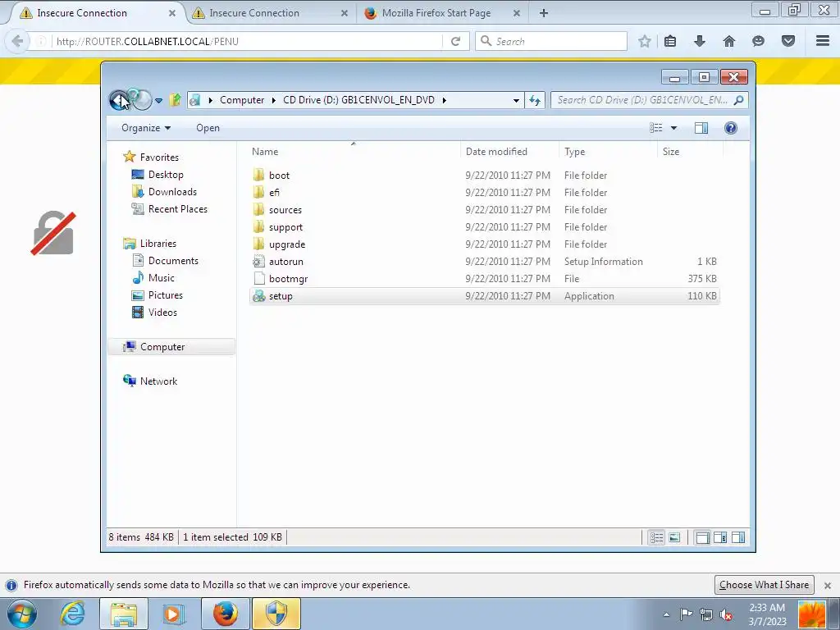Open the view options dropdown arrow
The image size is (840, 630).
click(x=674, y=128)
